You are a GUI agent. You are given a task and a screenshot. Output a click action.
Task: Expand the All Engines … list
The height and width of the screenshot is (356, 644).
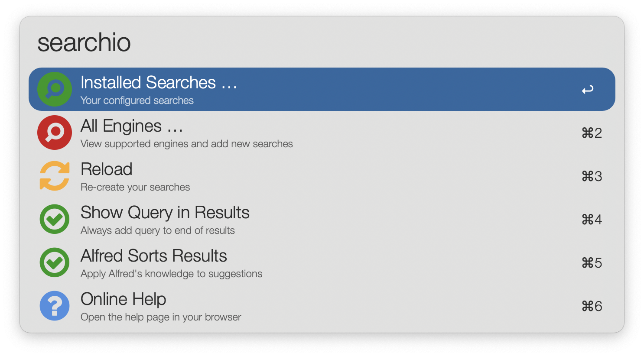coord(132,126)
